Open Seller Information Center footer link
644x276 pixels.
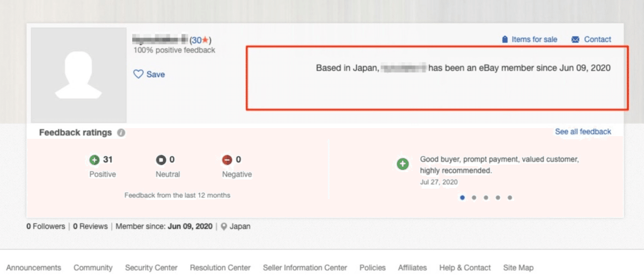tap(305, 267)
